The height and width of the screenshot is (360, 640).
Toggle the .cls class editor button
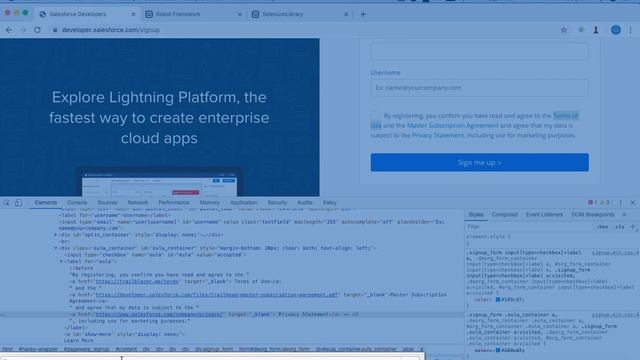click(620, 227)
